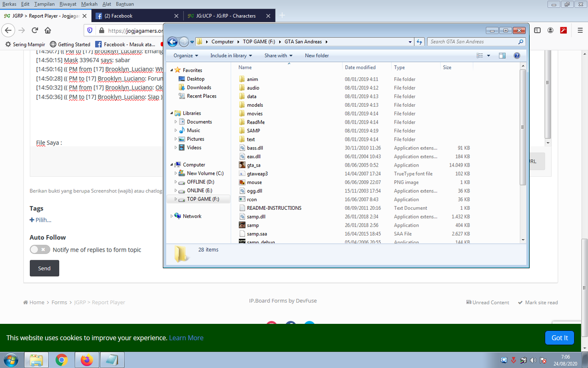Expand the Network tree node
This screenshot has height=368, width=588.
(x=172, y=216)
